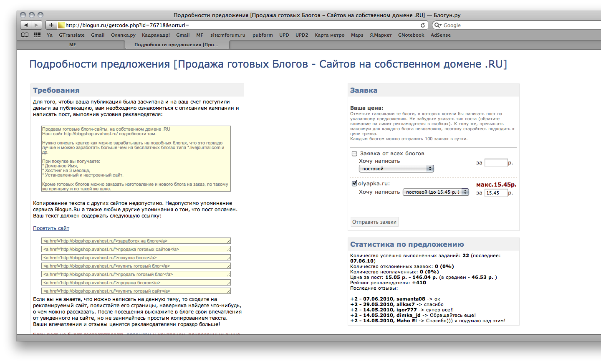
Task: Open the Я.Маркет bookmark
Action: click(x=381, y=35)
